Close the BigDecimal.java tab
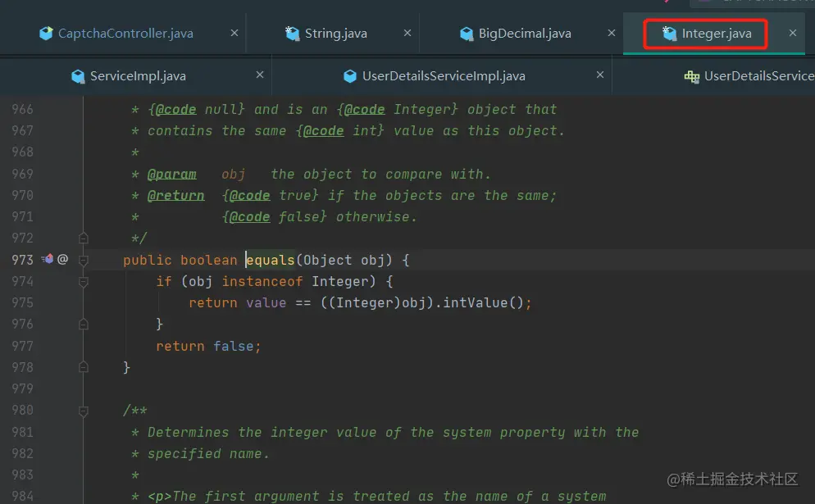 (x=612, y=33)
